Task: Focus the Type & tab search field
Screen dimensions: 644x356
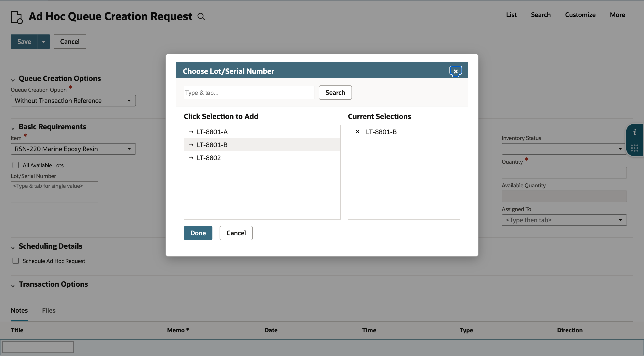Action: point(249,93)
